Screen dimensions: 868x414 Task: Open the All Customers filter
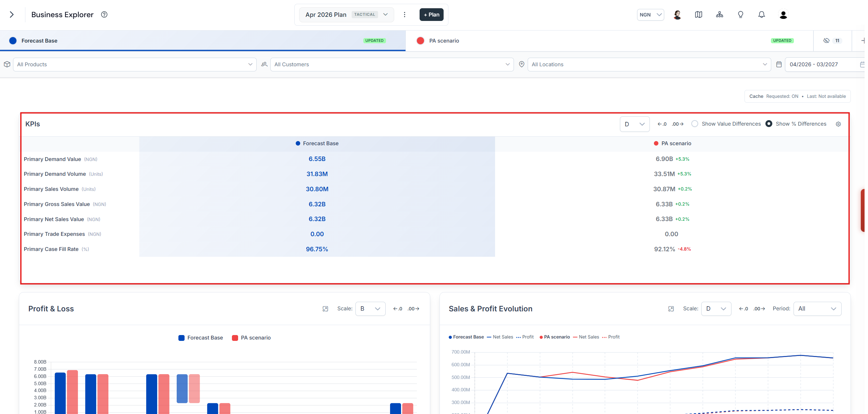pyautogui.click(x=392, y=64)
